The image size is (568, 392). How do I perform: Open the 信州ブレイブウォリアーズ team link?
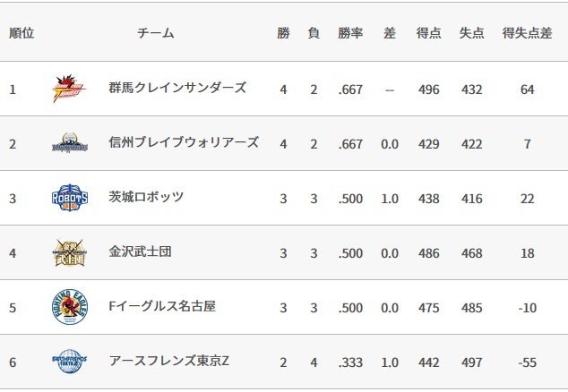click(x=184, y=142)
